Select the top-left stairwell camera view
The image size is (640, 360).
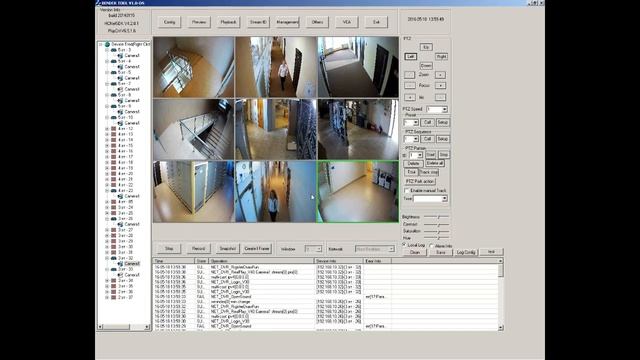pyautogui.click(x=193, y=67)
